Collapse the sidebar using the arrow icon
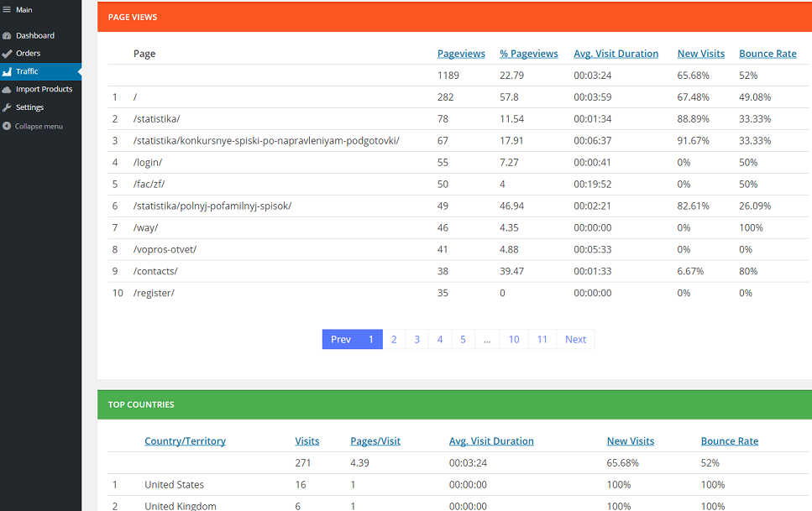 pyautogui.click(x=7, y=127)
